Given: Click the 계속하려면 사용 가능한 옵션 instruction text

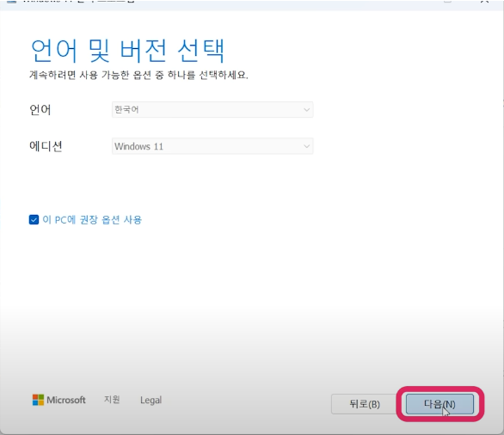Looking at the screenshot, I should click(x=138, y=75).
